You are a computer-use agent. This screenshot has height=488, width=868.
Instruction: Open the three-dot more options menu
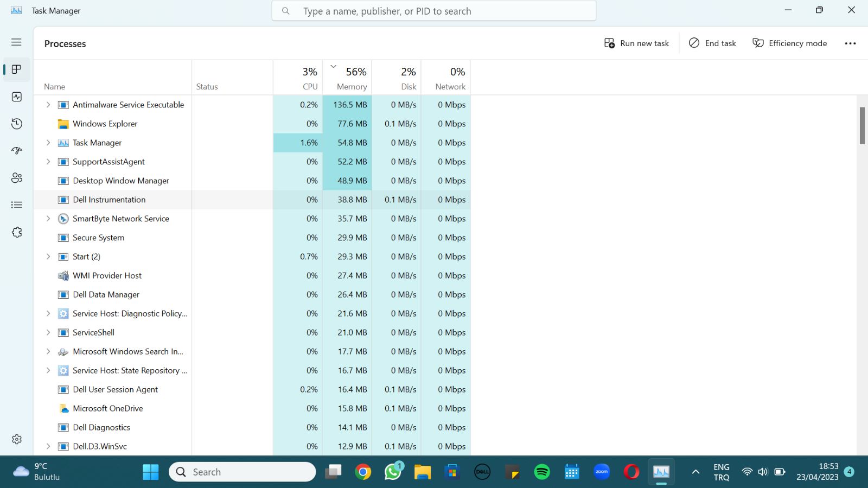[850, 43]
